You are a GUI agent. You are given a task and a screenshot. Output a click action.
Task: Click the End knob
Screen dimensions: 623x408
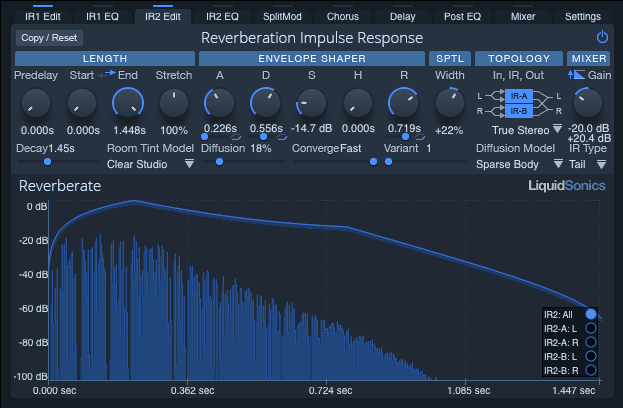[x=128, y=103]
